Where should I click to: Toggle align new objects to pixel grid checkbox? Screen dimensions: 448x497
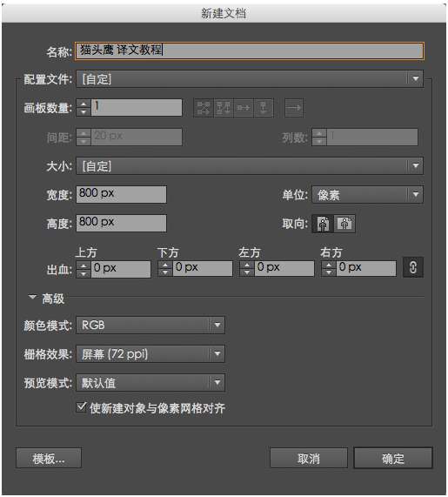point(81,407)
